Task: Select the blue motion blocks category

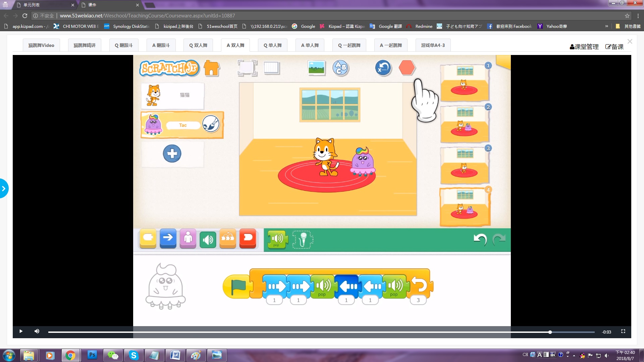Action: pyautogui.click(x=168, y=239)
